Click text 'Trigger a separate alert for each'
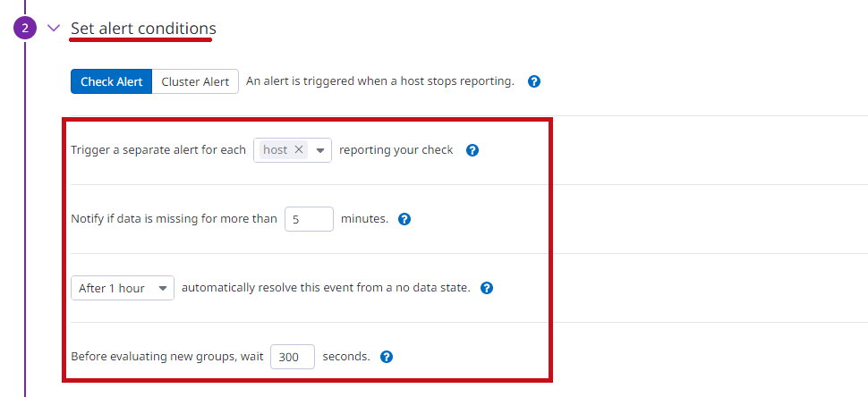Image resolution: width=868 pixels, height=397 pixels. 158,150
